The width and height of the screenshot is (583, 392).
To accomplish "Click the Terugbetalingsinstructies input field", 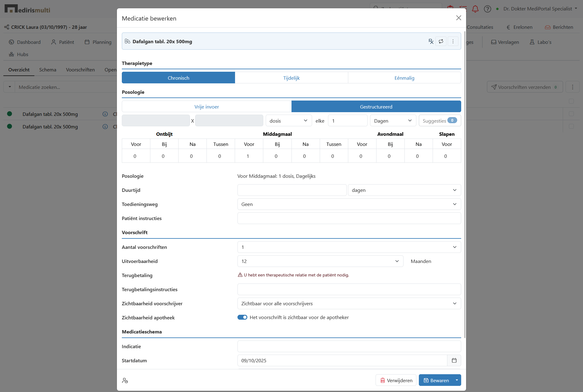I will [349, 289].
